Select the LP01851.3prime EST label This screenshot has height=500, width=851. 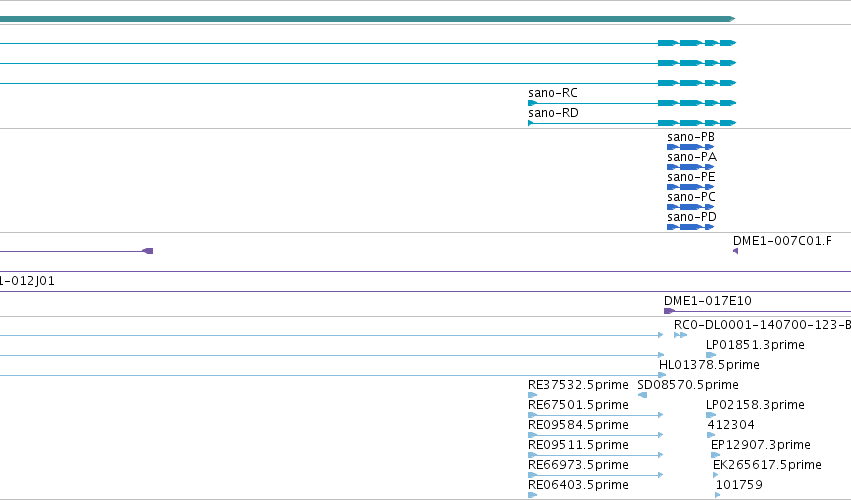tap(755, 345)
